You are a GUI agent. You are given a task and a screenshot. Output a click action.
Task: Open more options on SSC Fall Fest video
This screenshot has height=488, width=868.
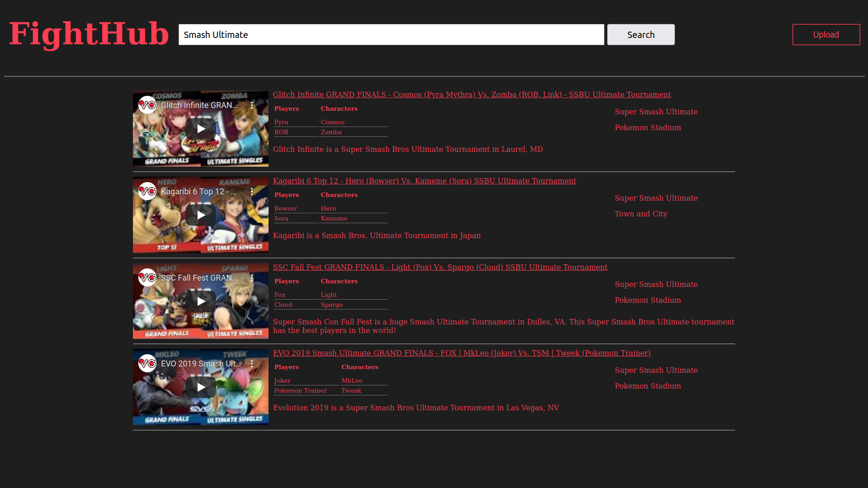point(252,278)
